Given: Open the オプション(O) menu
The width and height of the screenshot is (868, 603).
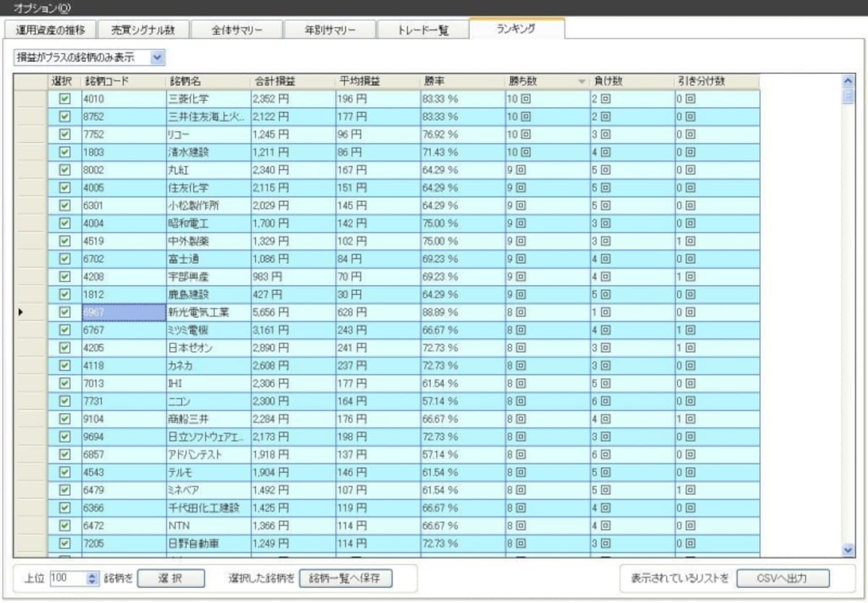Looking at the screenshot, I should coord(41,7).
